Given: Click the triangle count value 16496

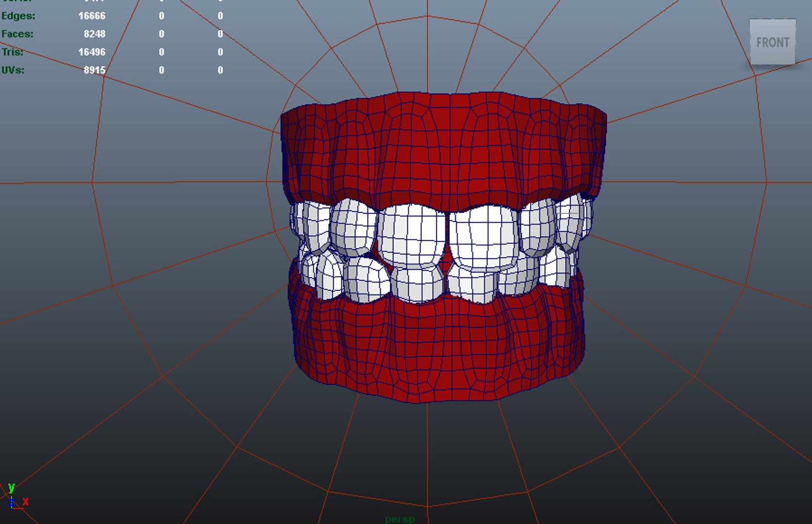Looking at the screenshot, I should pyautogui.click(x=92, y=52).
